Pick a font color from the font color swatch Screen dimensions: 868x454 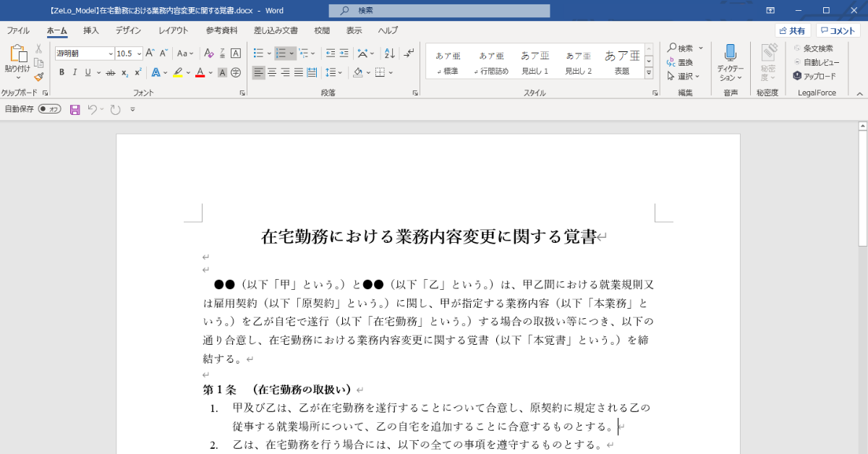coord(200,72)
